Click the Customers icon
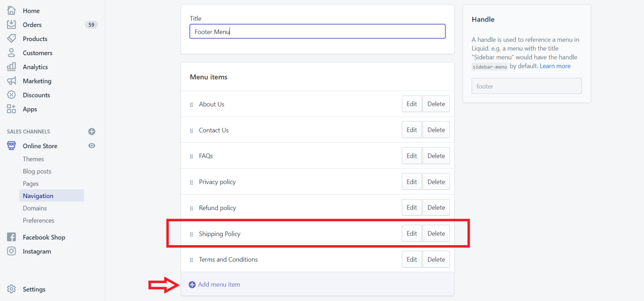Screen dimensions: 644x301 tap(12, 52)
